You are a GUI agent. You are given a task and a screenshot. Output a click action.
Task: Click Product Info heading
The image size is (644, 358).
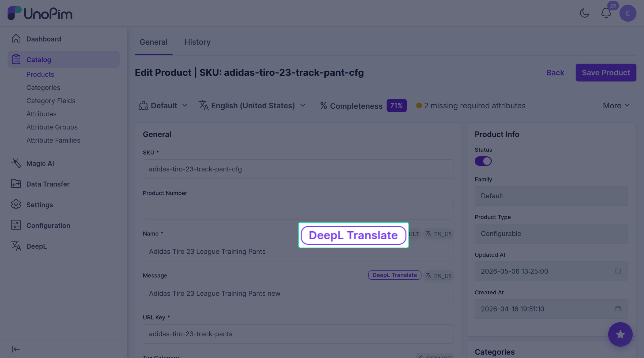pos(497,134)
